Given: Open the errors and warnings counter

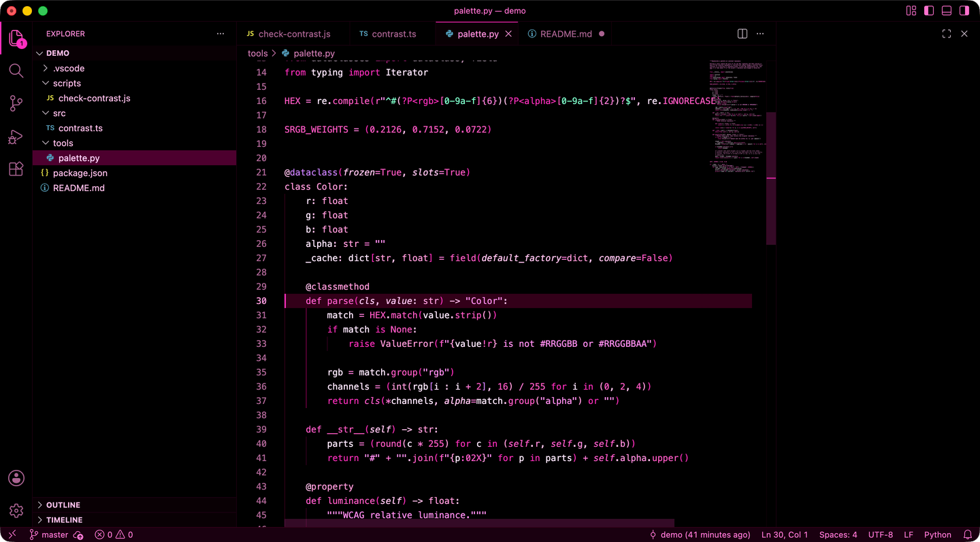Looking at the screenshot, I should [x=114, y=535].
